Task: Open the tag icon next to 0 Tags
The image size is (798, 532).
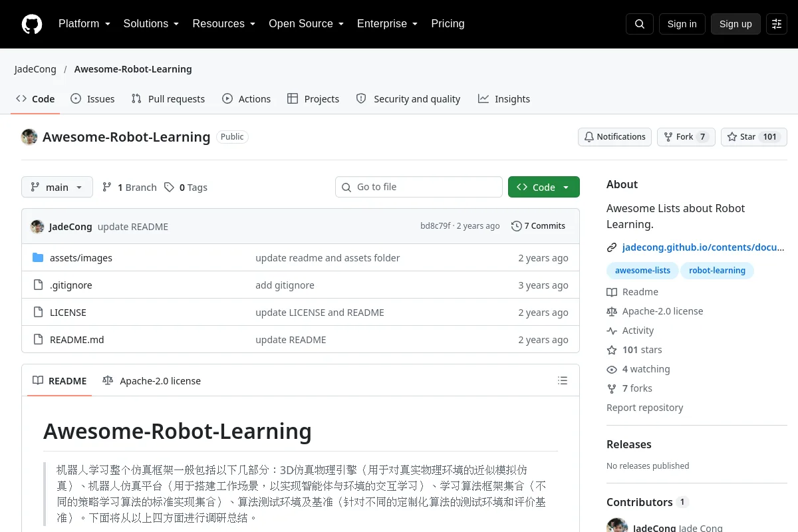Action: tap(170, 188)
